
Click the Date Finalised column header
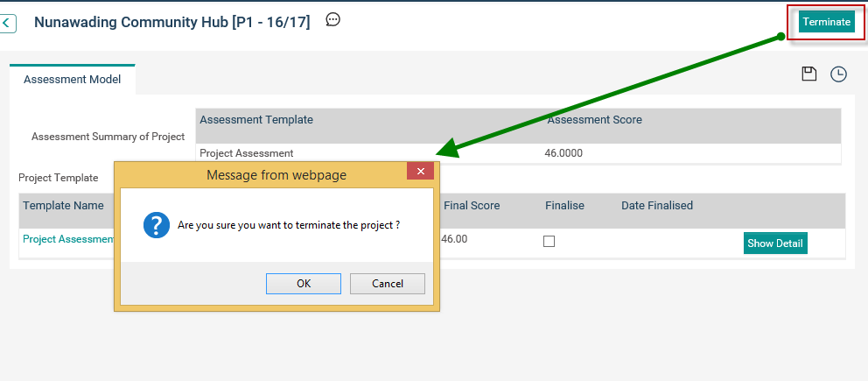656,206
